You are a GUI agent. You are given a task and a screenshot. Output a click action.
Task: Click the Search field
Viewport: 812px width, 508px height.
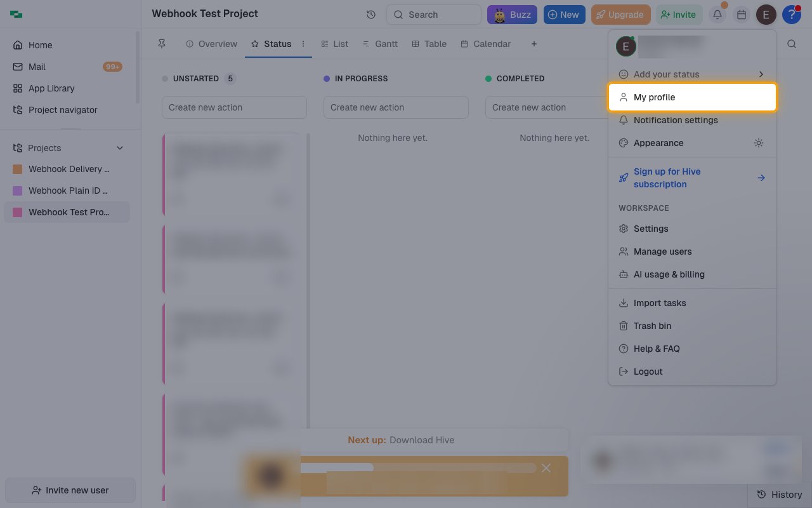[x=434, y=15]
